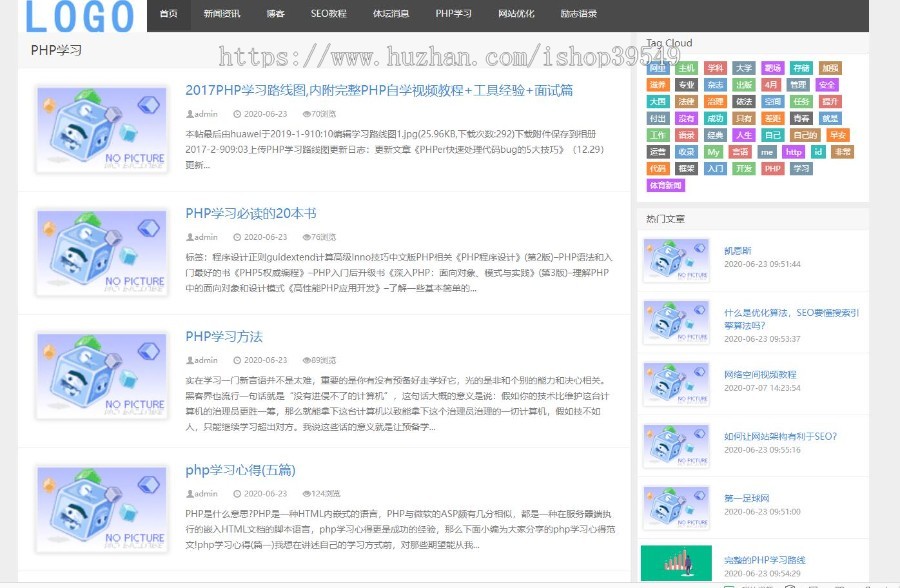Open hot article 第一足球网
The width and height of the screenshot is (900, 588).
pyautogui.click(x=746, y=498)
